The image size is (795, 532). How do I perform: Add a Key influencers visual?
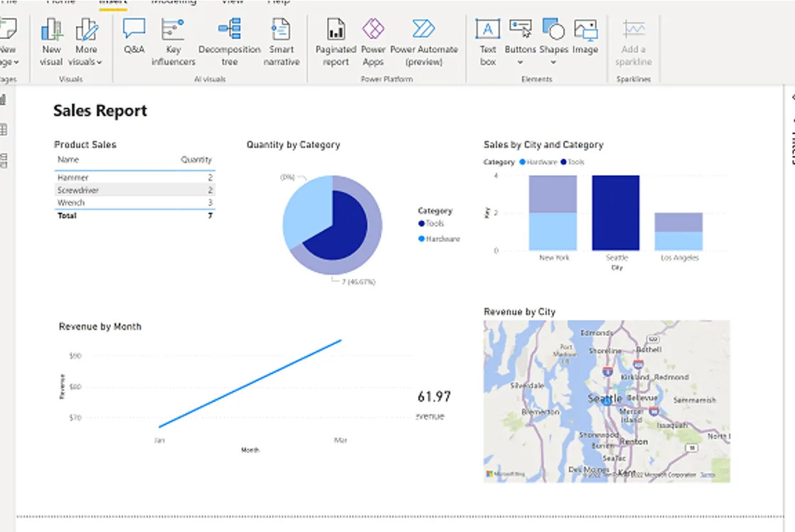click(173, 41)
